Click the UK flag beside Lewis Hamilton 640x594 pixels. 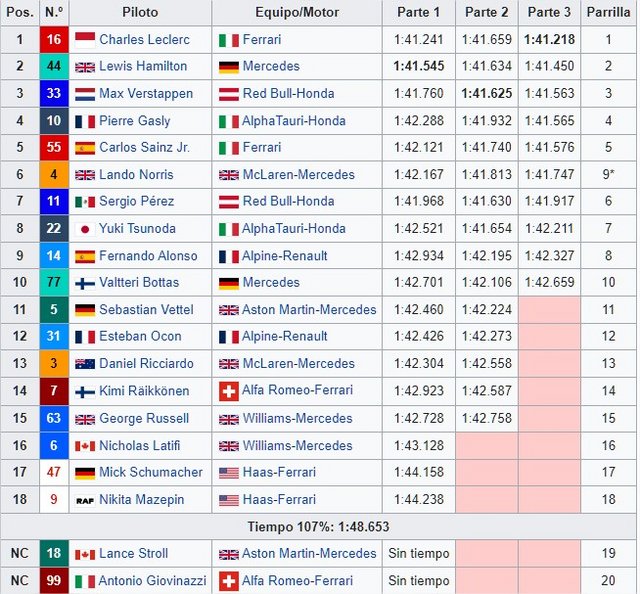(x=85, y=67)
